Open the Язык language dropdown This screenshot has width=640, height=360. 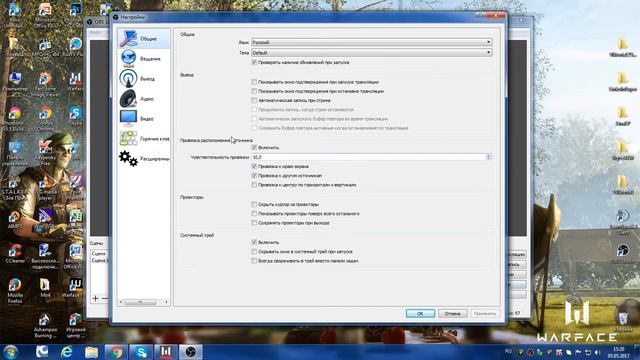tap(371, 42)
